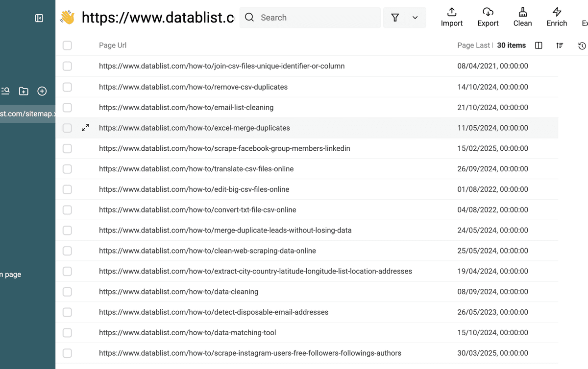Check the join-csv-files row checkbox
The height and width of the screenshot is (369, 588).
pyautogui.click(x=67, y=66)
